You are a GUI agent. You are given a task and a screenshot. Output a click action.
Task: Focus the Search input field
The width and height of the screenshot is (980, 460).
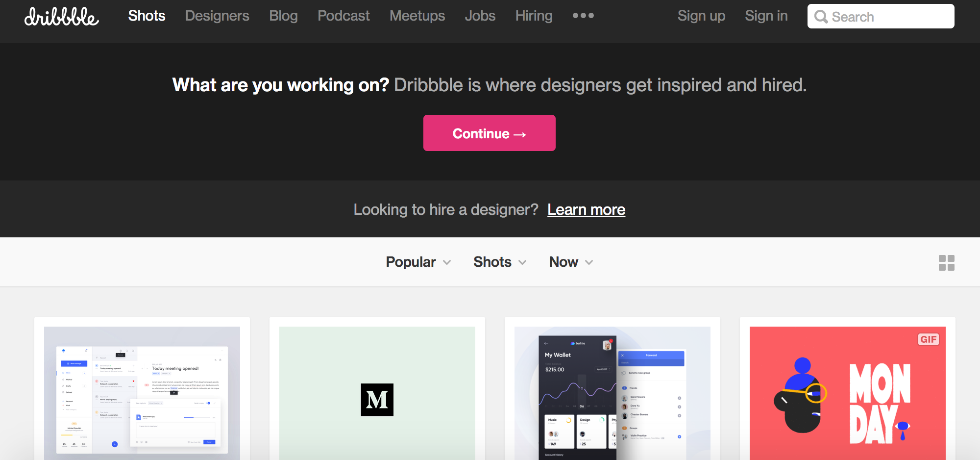click(881, 16)
